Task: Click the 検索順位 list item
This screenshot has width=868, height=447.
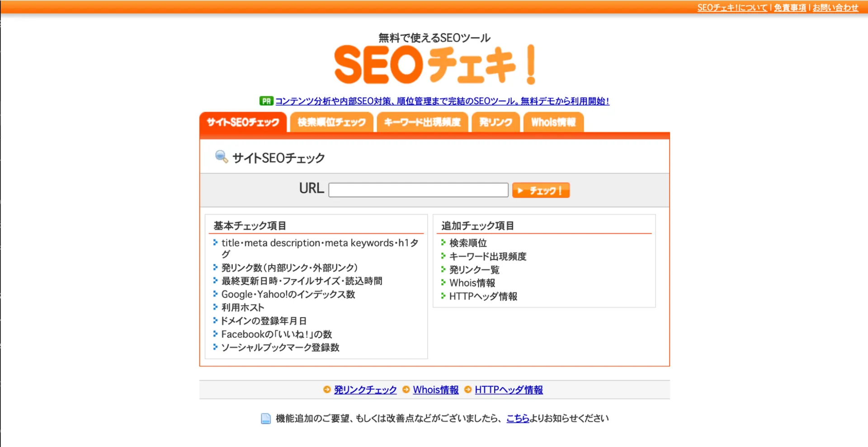Action: [x=468, y=243]
